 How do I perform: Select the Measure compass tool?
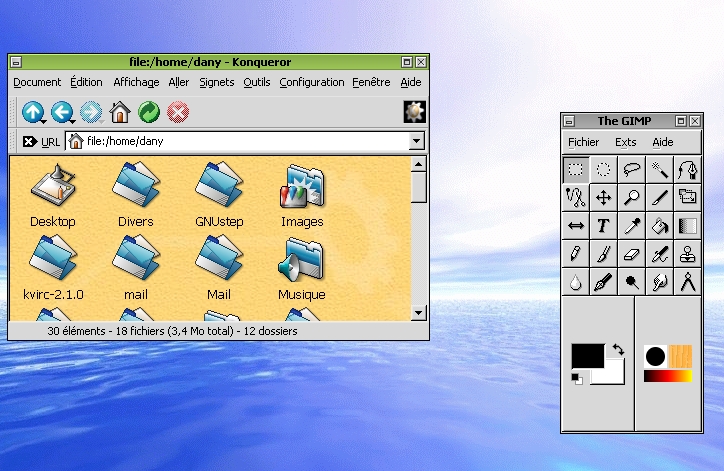(x=688, y=282)
